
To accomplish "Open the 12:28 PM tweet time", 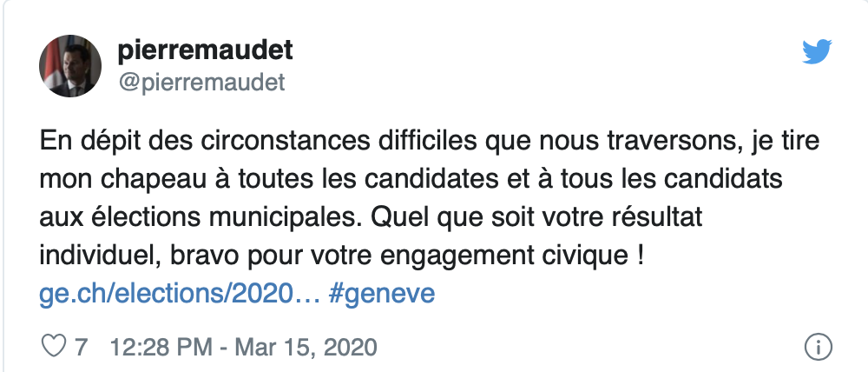I will click(x=161, y=347).
